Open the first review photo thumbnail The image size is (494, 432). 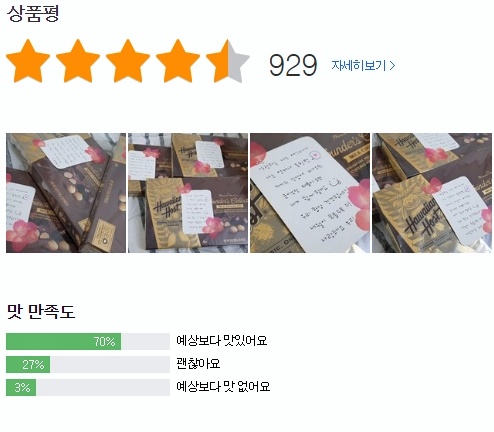pos(66,193)
